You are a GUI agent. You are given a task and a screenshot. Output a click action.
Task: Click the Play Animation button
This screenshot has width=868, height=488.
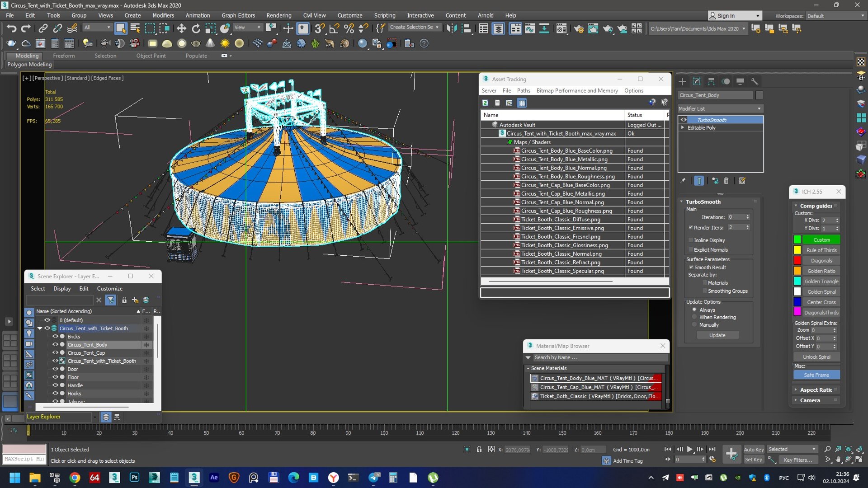(689, 449)
